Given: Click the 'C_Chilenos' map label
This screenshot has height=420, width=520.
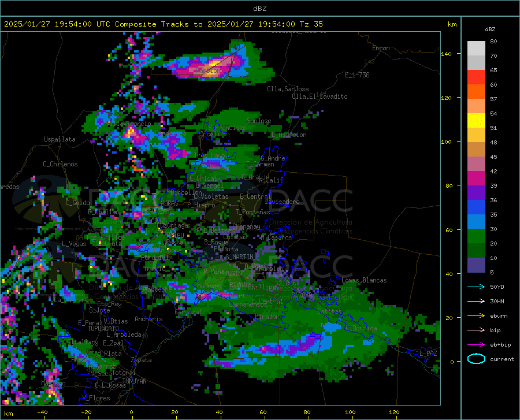Looking at the screenshot, I should (x=60, y=164).
